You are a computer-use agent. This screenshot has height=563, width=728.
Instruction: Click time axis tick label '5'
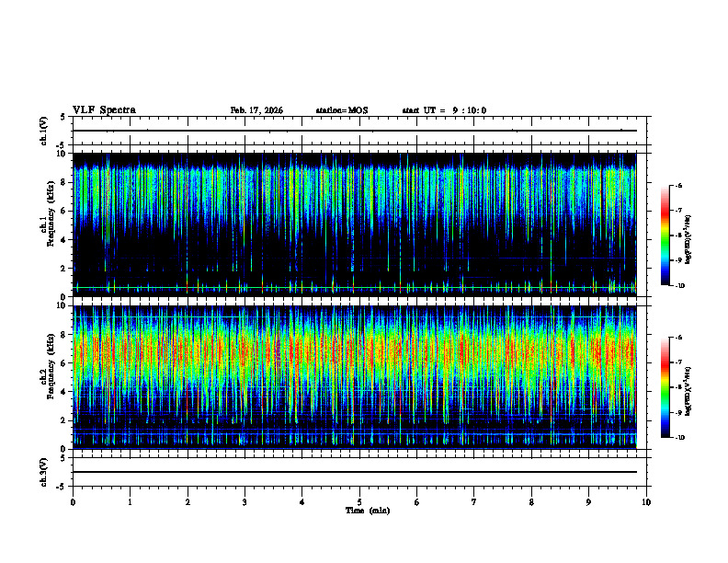tap(359, 502)
